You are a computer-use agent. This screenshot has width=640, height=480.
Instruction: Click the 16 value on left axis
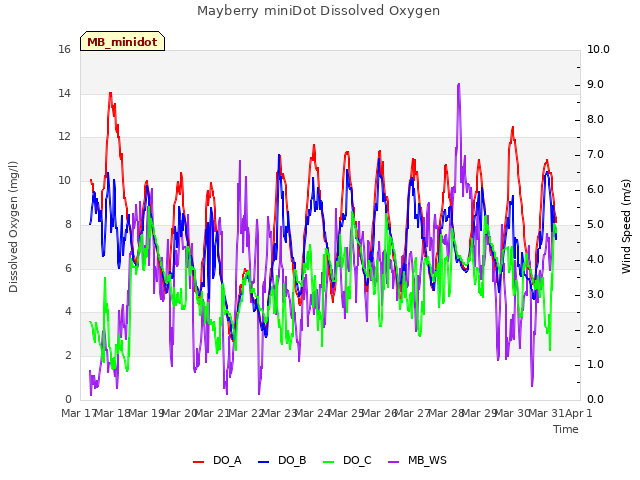64,49
